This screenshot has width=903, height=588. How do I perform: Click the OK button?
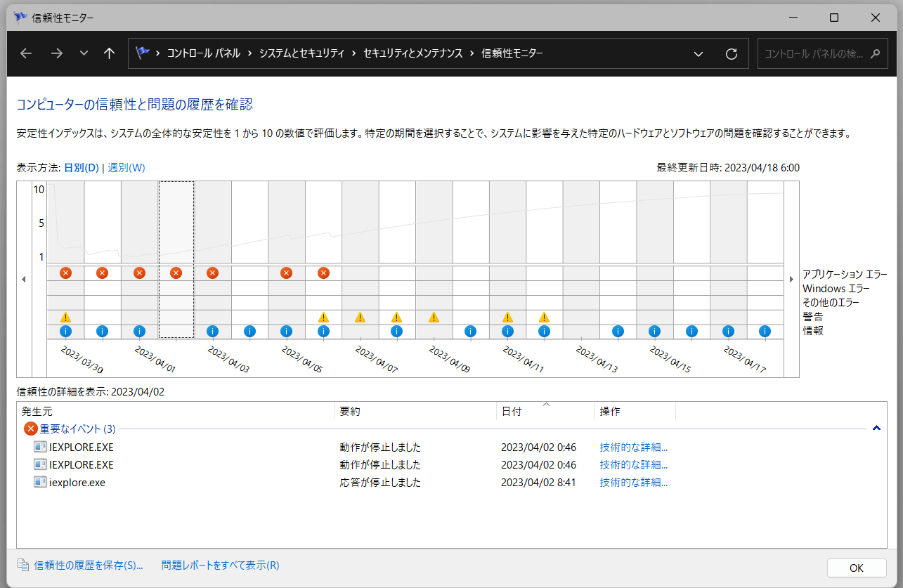coord(857,568)
